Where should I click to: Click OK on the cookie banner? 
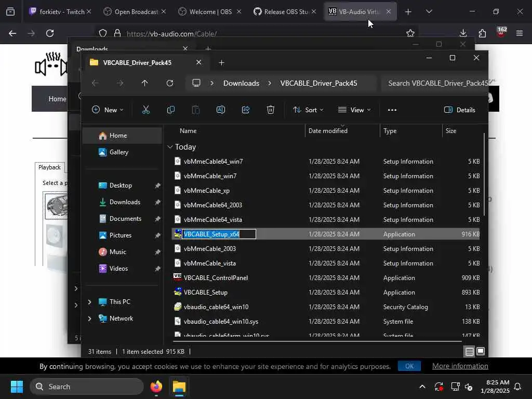pyautogui.click(x=409, y=366)
